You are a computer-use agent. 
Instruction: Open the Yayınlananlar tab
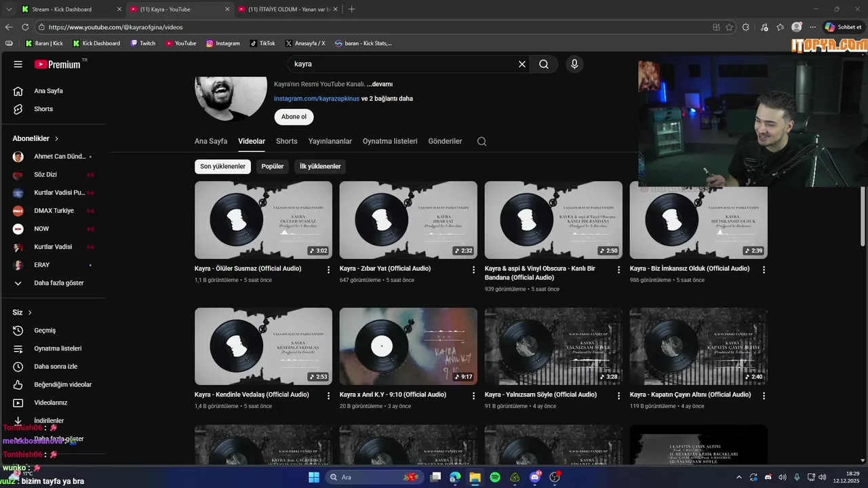pyautogui.click(x=330, y=141)
